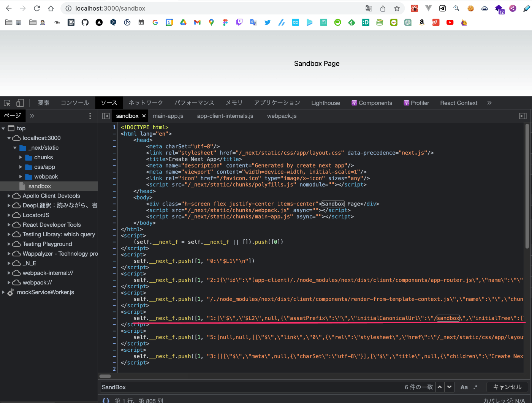
Task: Open the 要素 panel tab
Action: pos(44,103)
